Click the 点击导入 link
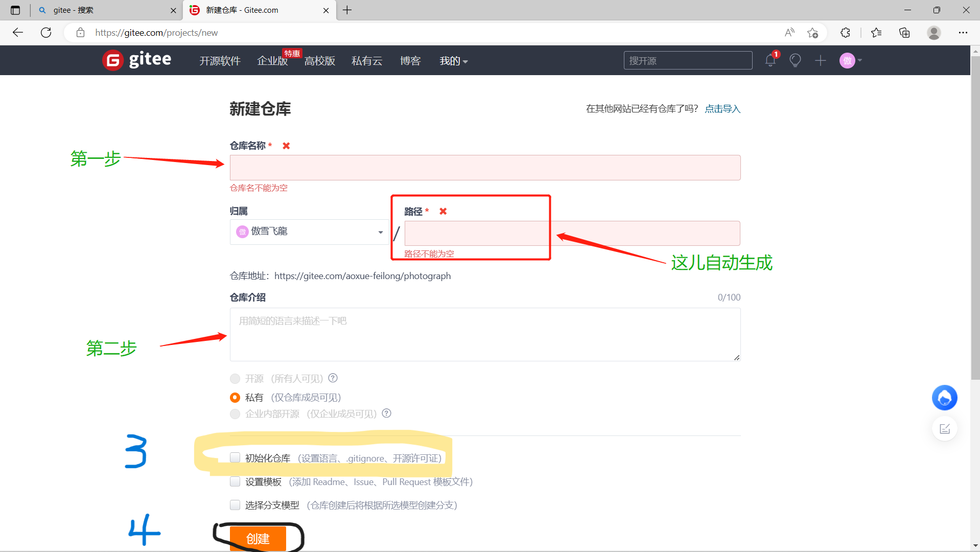980x552 pixels. tap(722, 109)
